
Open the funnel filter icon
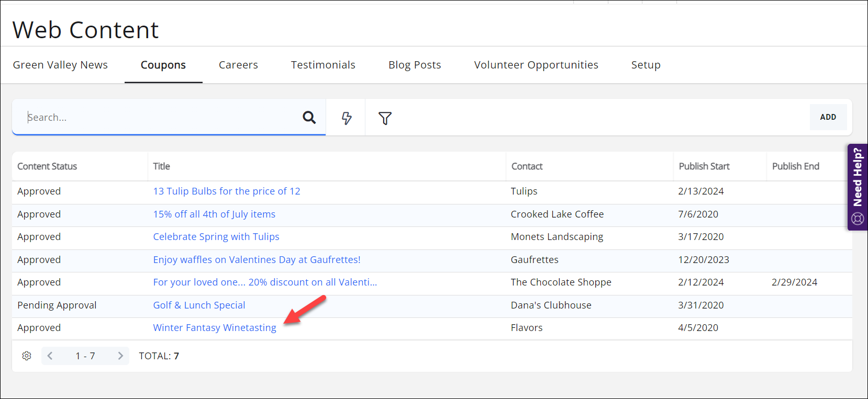coord(385,118)
